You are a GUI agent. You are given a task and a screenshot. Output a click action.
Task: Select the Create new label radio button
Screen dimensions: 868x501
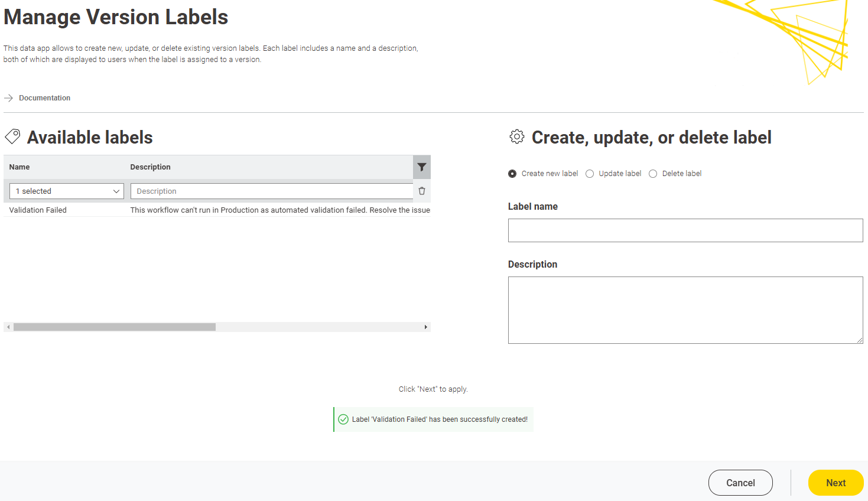tap(512, 174)
